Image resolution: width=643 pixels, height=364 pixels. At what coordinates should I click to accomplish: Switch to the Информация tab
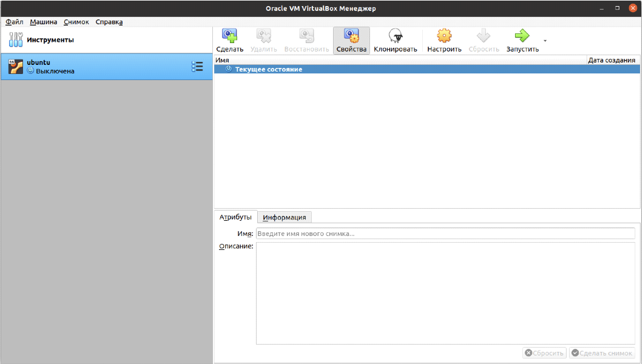tap(284, 217)
